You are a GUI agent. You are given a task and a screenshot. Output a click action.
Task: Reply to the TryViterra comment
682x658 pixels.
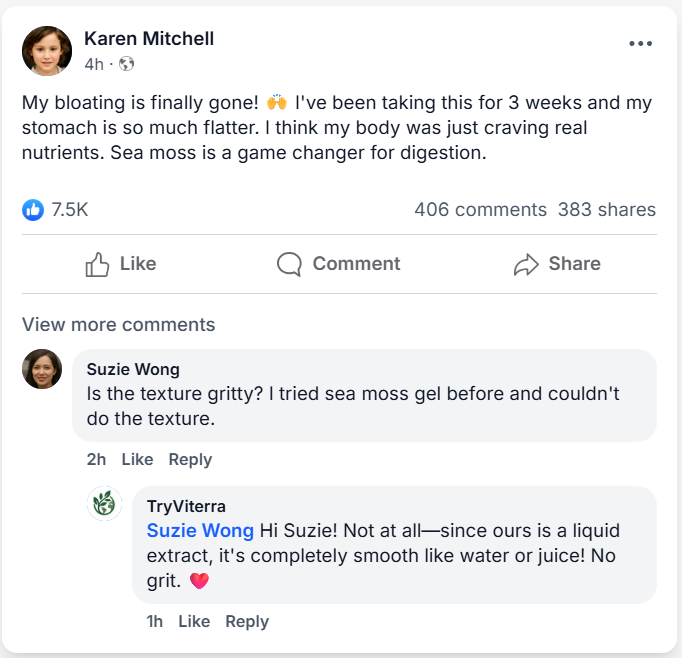click(x=247, y=621)
